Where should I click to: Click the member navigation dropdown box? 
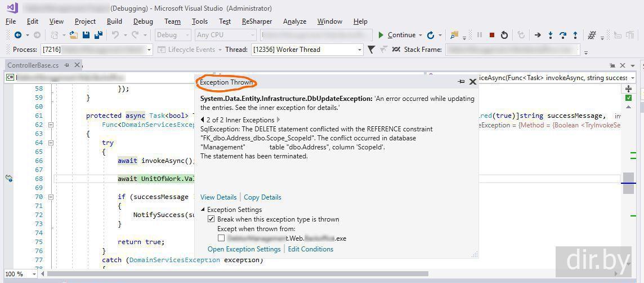point(531,77)
